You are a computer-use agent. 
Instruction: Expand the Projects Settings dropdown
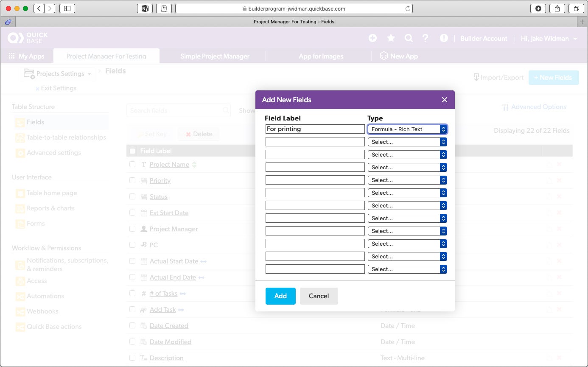click(x=57, y=74)
